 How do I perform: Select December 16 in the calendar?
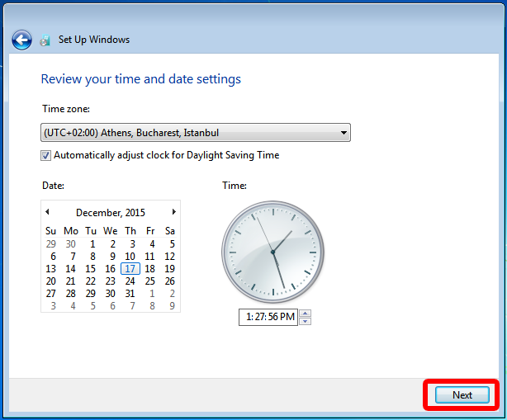point(111,268)
